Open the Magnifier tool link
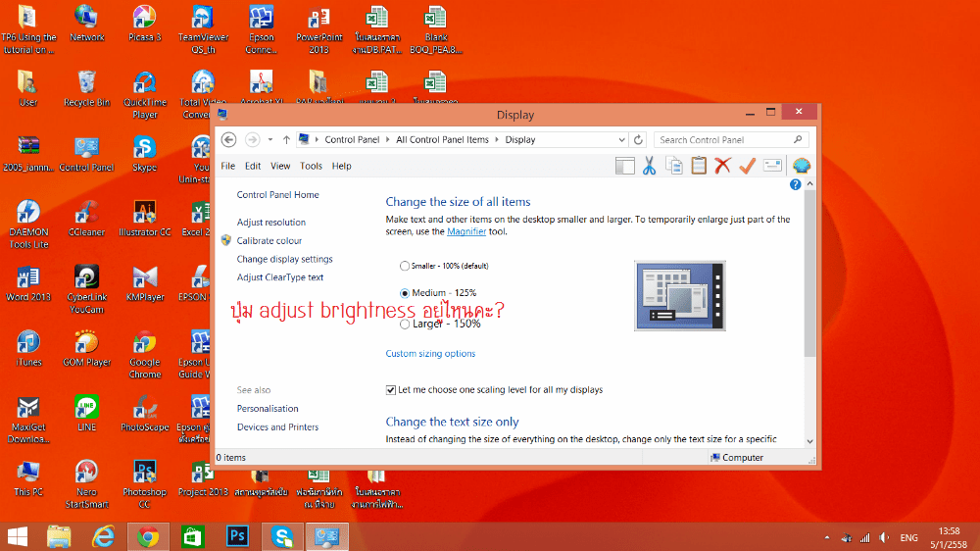The height and width of the screenshot is (551, 980). click(466, 231)
